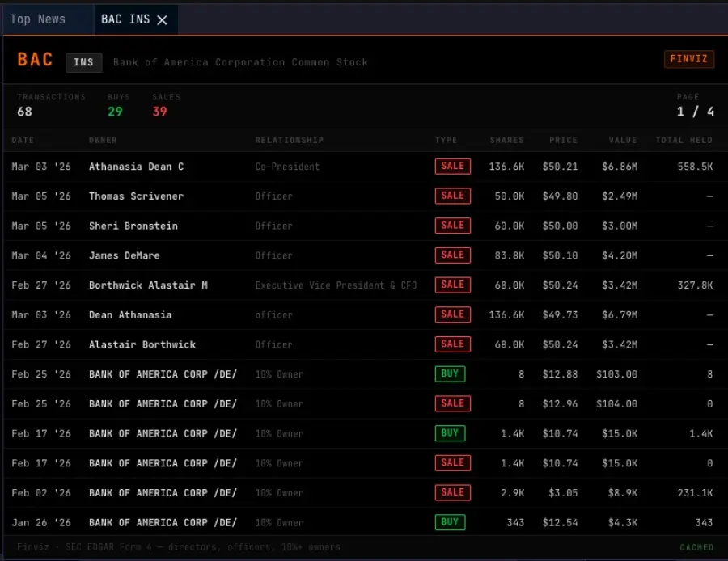This screenshot has height=561, width=728.
Task: Open owner James DeMare
Action: pos(124,255)
